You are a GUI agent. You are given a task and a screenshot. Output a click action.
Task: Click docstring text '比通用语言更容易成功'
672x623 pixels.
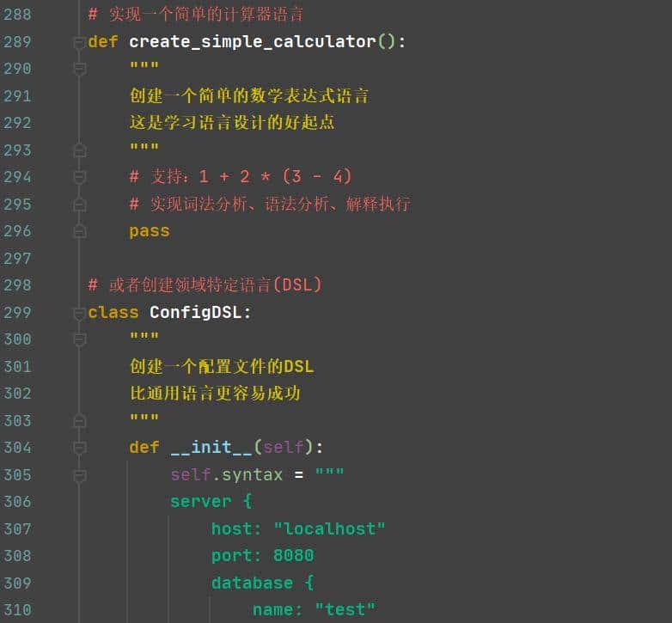coord(215,394)
